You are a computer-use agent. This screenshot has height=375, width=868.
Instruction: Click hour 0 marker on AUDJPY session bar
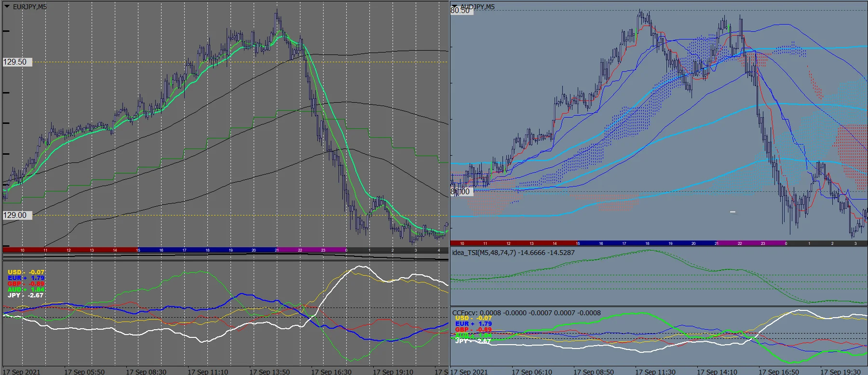[x=786, y=243]
